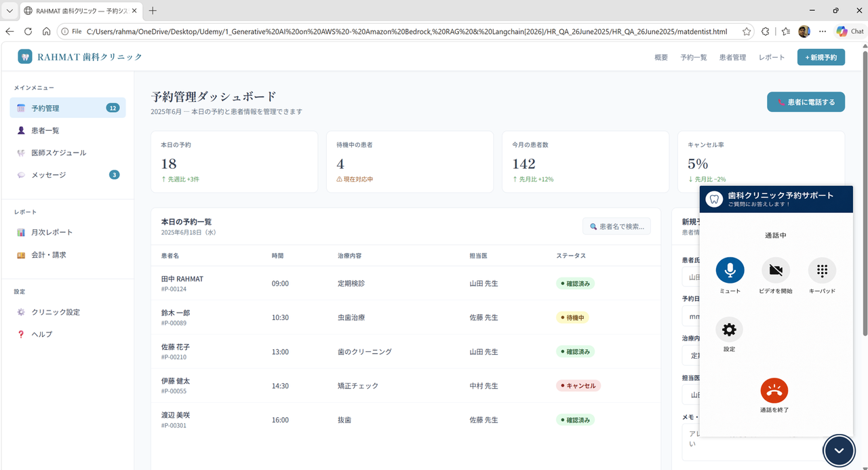868x470 pixels.
Task: Go to レポート in top navigation
Action: pyautogui.click(x=772, y=58)
